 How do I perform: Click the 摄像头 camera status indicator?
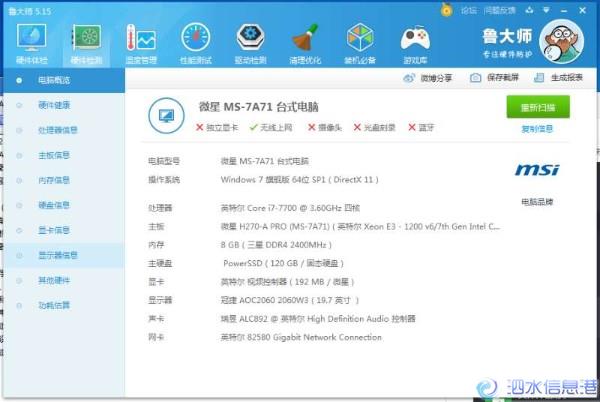point(325,127)
